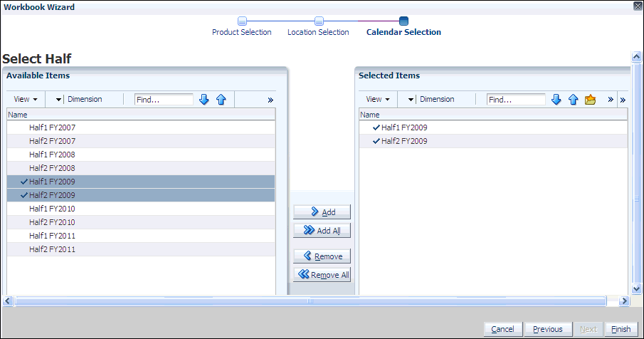Viewport: 644px width, 339px height.
Task: Select highlighted Half2 FY2009 in Available Items
Action: pos(141,195)
